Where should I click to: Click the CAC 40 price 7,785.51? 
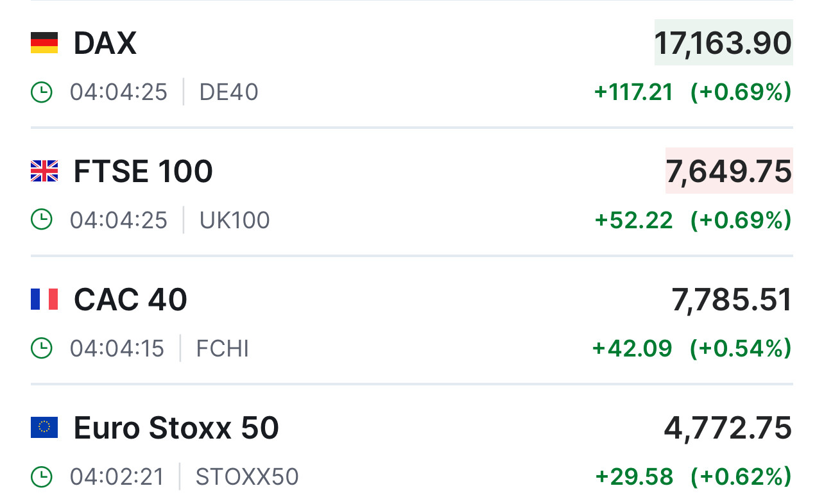[732, 299]
